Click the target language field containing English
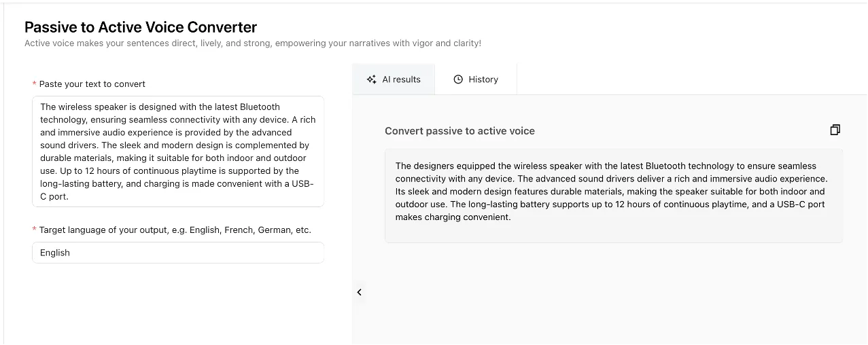This screenshot has width=868, height=345. [x=177, y=253]
